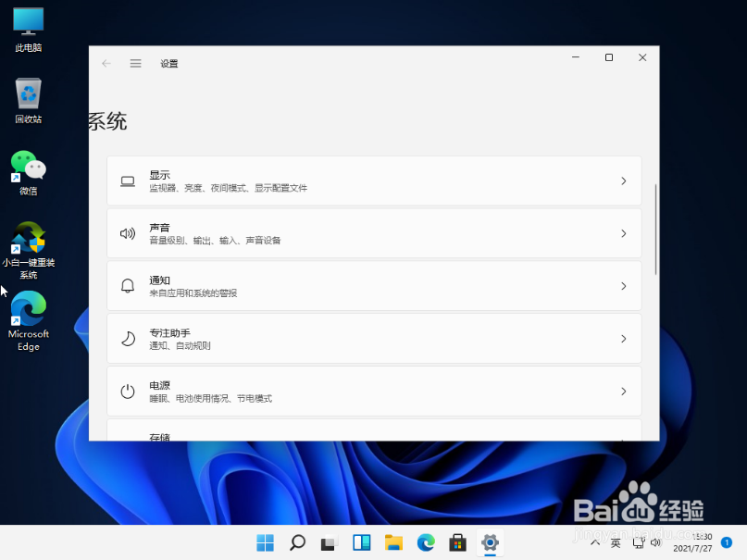Expand the 显示 row chevron
The width and height of the screenshot is (747, 560).
coord(623,180)
